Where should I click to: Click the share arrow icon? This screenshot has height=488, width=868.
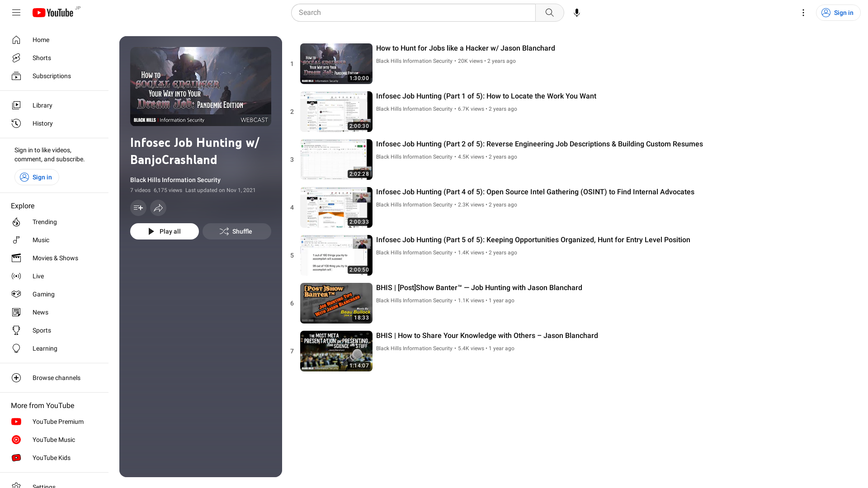coord(158,208)
